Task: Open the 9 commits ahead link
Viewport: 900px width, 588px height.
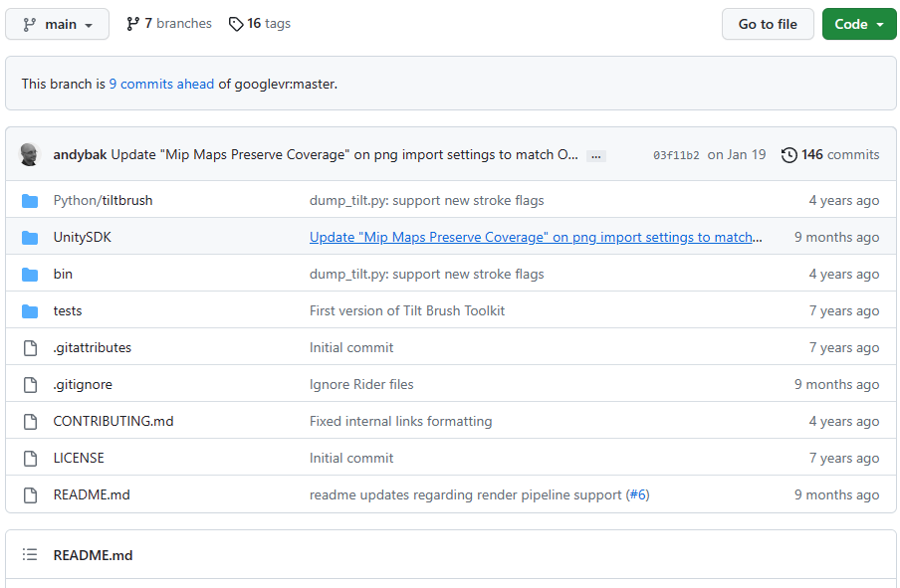Action: [161, 85]
